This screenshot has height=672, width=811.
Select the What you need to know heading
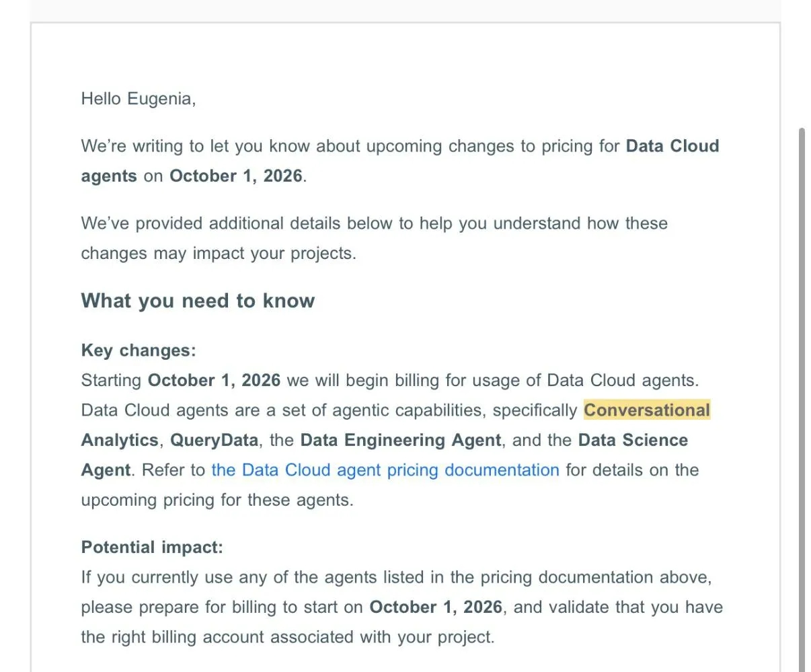click(x=198, y=301)
